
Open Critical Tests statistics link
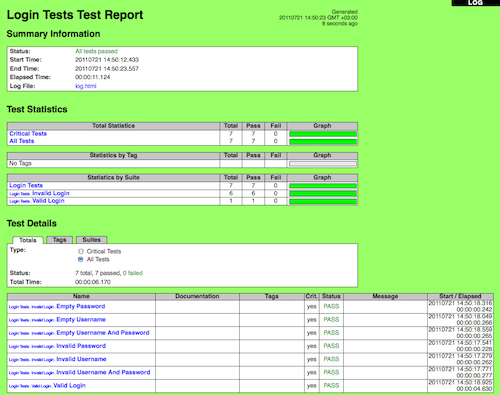[28, 133]
